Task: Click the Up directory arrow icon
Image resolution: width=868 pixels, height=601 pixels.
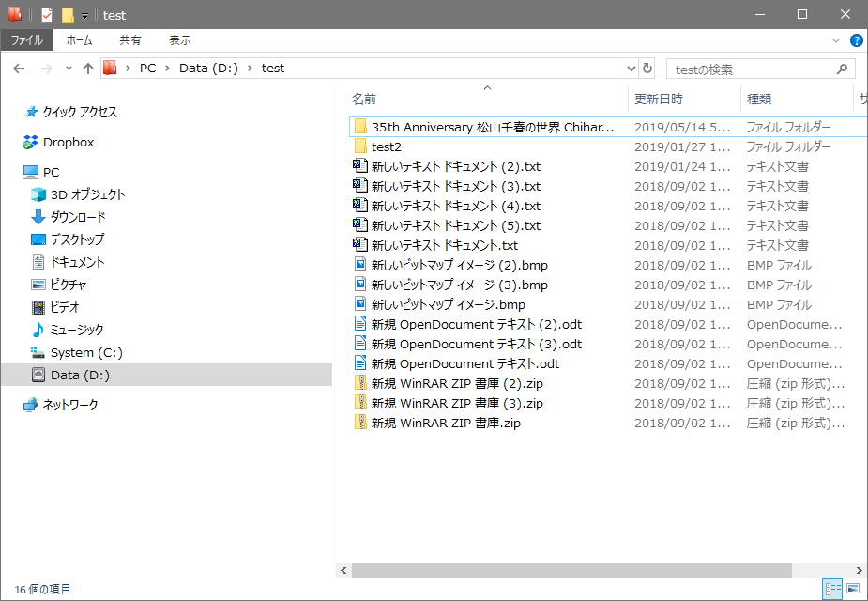Action: [x=88, y=69]
